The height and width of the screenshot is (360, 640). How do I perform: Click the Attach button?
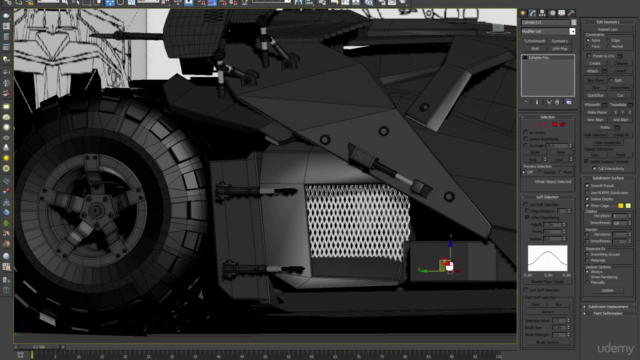click(x=592, y=71)
